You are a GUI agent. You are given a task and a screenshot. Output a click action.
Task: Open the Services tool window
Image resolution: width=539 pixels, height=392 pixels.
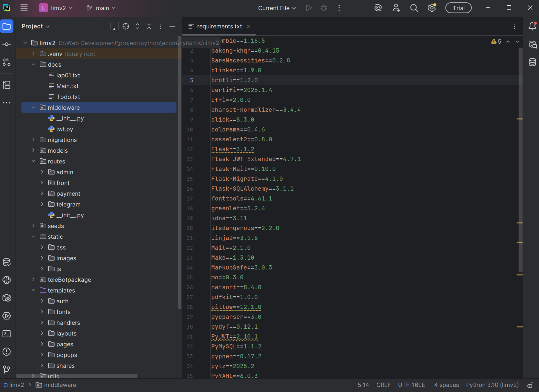coord(7,316)
